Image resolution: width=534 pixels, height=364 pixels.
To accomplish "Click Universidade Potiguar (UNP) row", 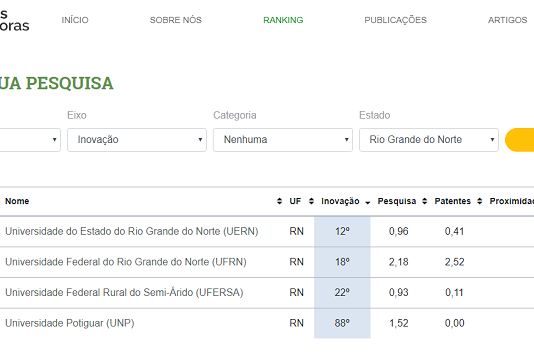I will 267,323.
